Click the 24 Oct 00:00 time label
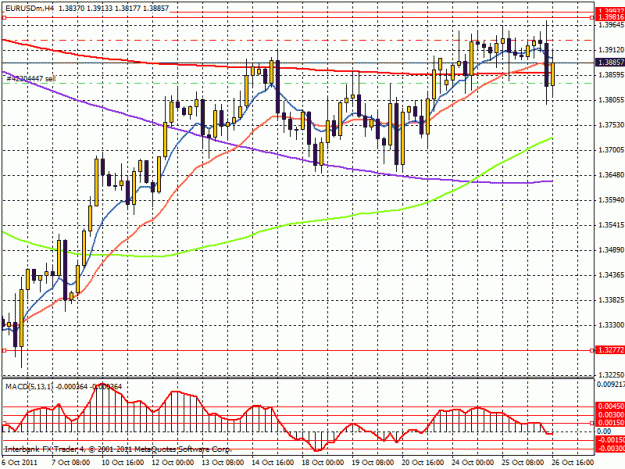625x469 pixels. tap(473, 462)
